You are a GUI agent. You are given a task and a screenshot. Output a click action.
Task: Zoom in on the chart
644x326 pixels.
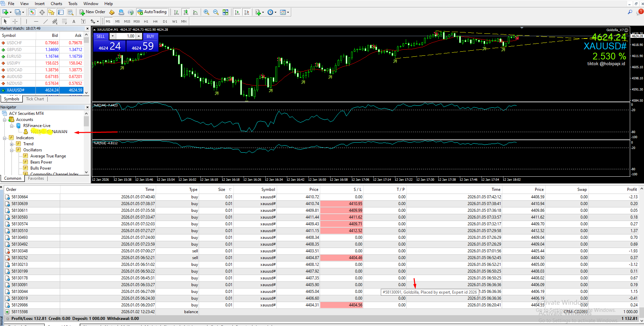pos(206,12)
